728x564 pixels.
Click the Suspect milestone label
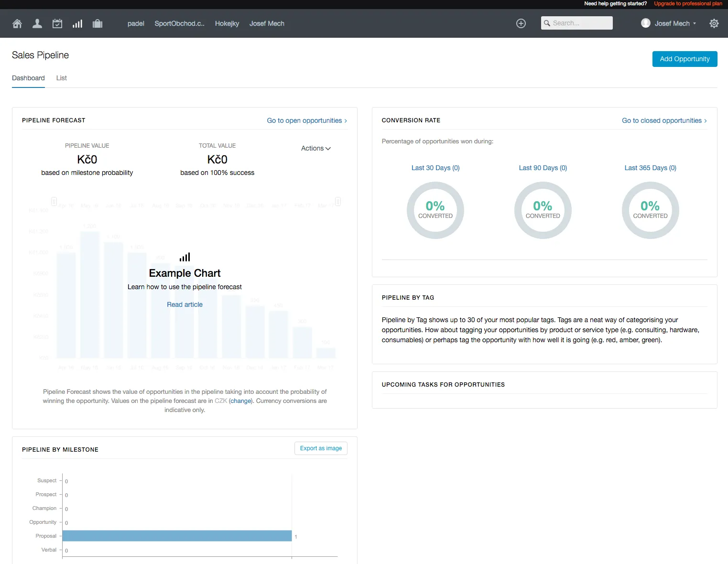47,480
